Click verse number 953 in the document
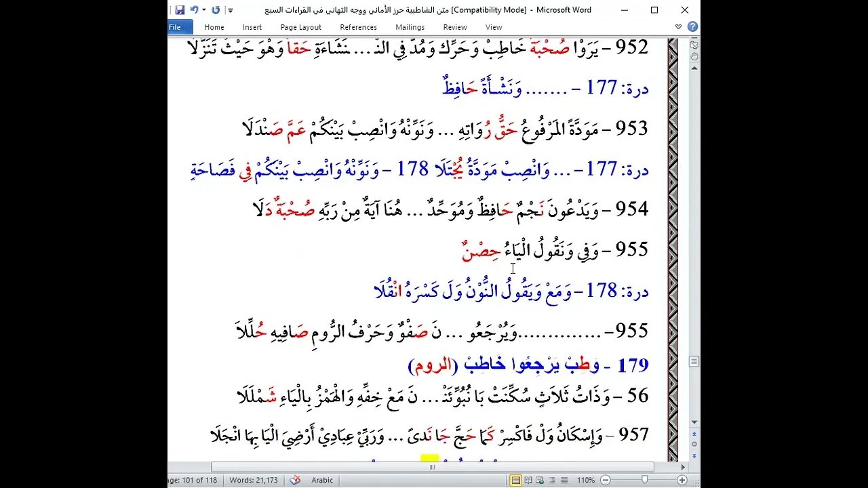The width and height of the screenshot is (868, 488). (x=633, y=127)
